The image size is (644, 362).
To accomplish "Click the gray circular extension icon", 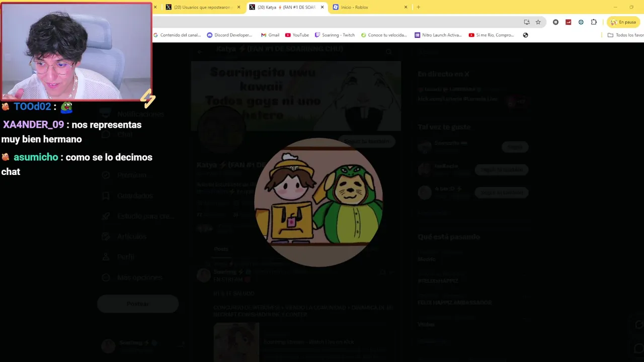I will click(x=555, y=22).
